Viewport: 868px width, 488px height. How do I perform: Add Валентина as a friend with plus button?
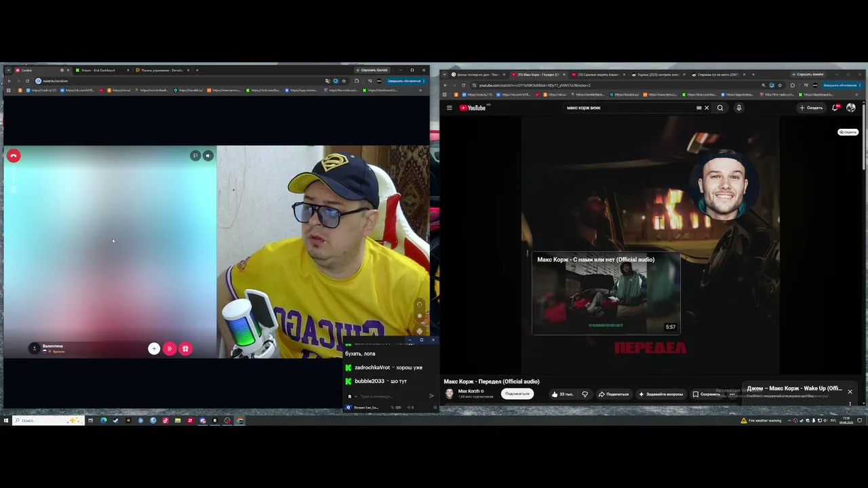(154, 348)
